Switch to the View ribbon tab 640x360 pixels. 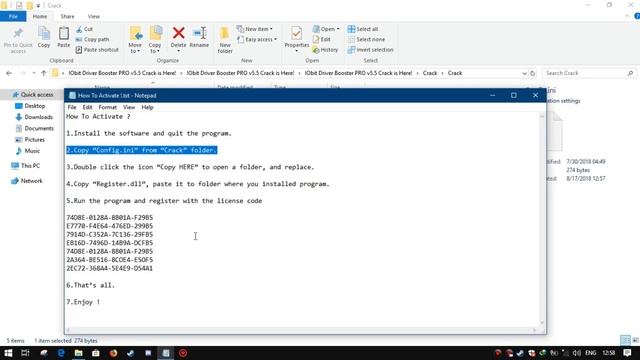click(x=93, y=16)
